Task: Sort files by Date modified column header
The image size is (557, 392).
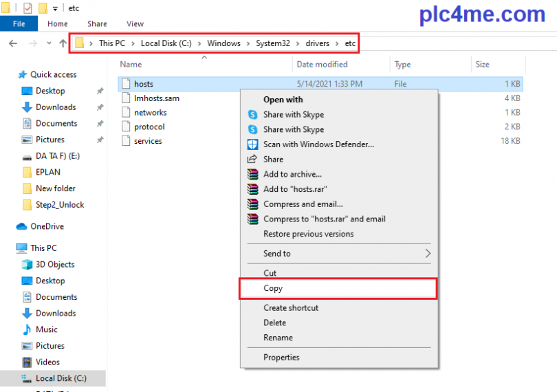Action: (x=322, y=65)
